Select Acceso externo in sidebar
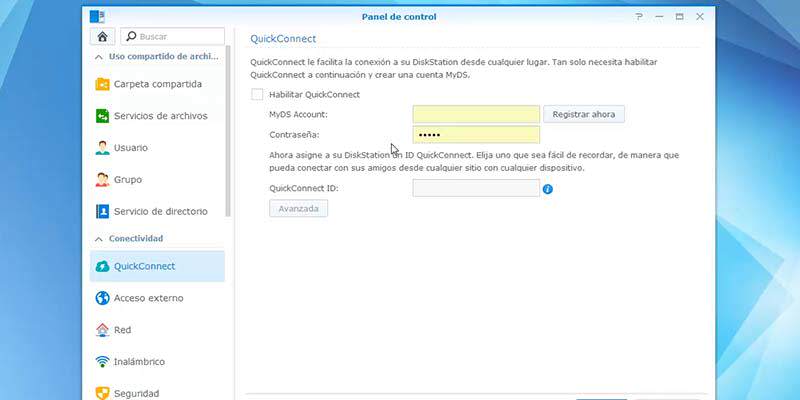Viewport: 800px width, 400px height. coord(157,298)
